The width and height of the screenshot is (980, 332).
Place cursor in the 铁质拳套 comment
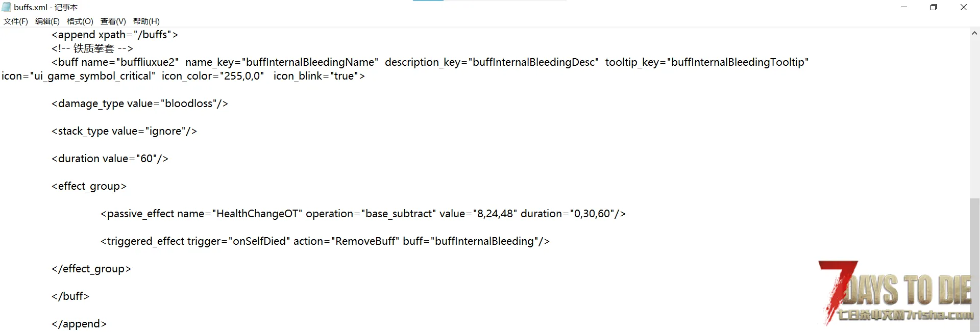click(94, 48)
